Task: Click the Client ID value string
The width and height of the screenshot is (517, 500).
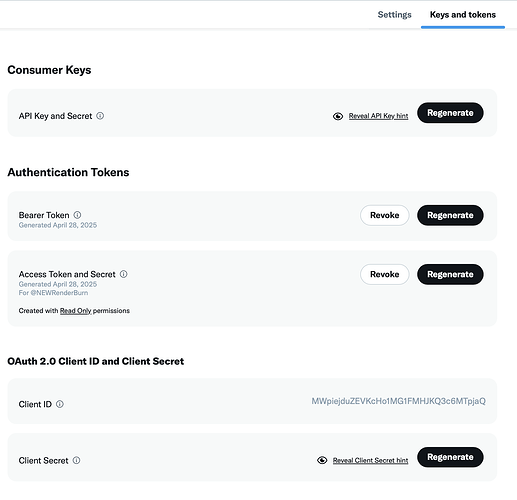Action: (398, 401)
